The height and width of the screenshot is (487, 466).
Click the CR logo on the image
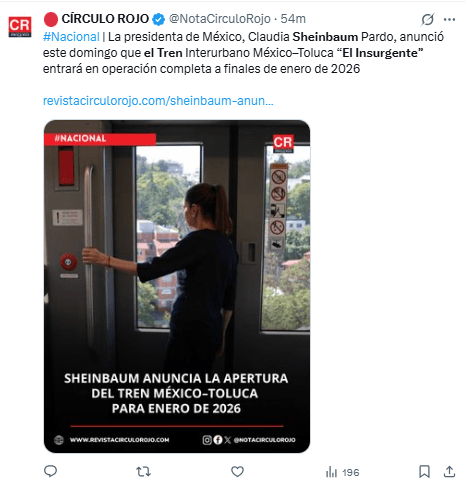click(283, 143)
